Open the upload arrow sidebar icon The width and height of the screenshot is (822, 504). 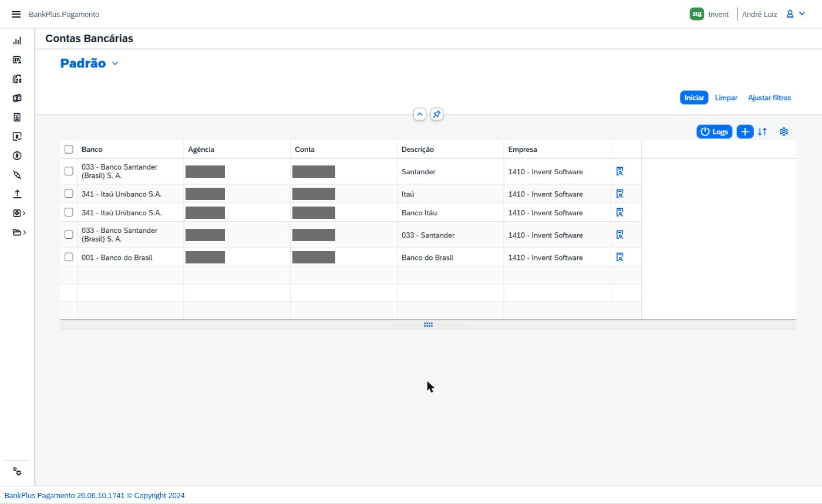[17, 194]
